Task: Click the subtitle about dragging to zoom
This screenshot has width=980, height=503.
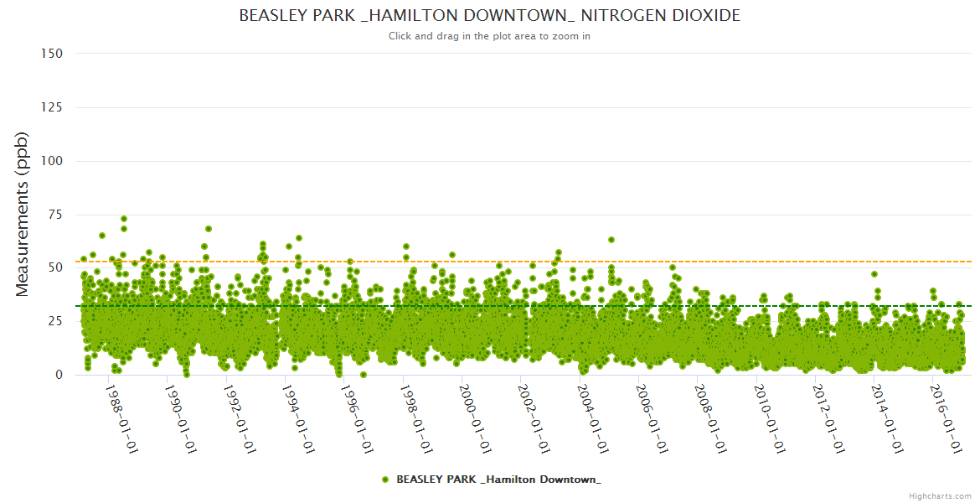Action: click(489, 36)
